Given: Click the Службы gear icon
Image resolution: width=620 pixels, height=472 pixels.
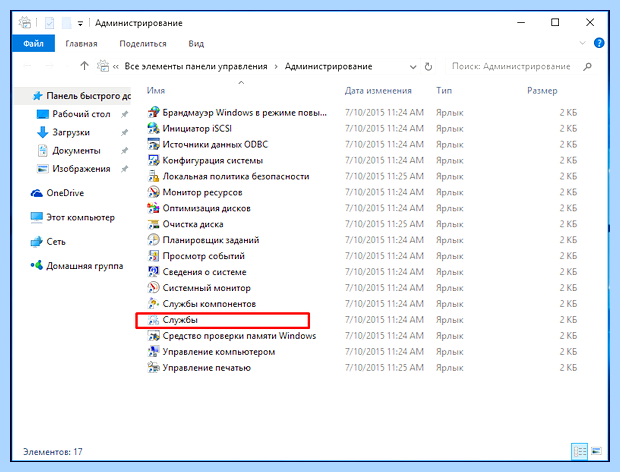Looking at the screenshot, I should [x=153, y=320].
